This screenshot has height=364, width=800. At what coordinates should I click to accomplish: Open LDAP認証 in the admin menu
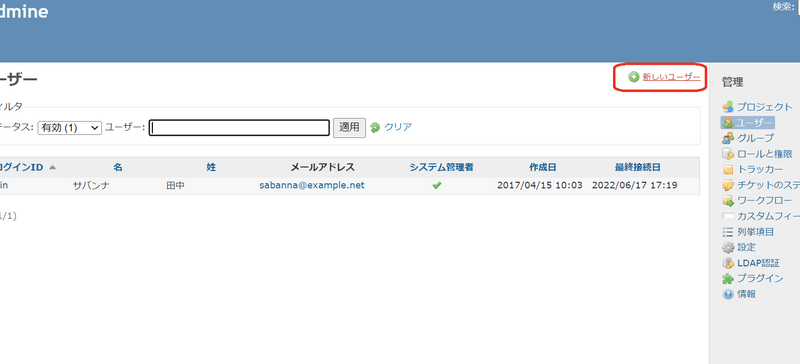pyautogui.click(x=759, y=263)
